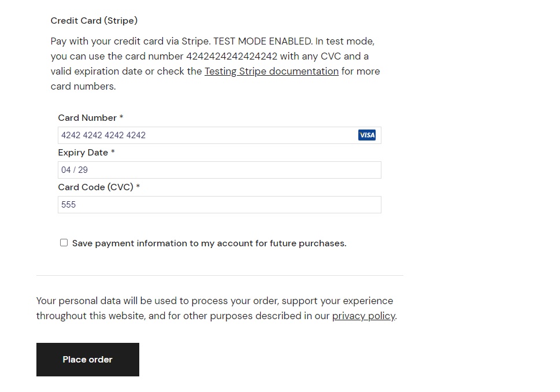
Task: Enable save payment information checkbox
Action: pos(64,243)
